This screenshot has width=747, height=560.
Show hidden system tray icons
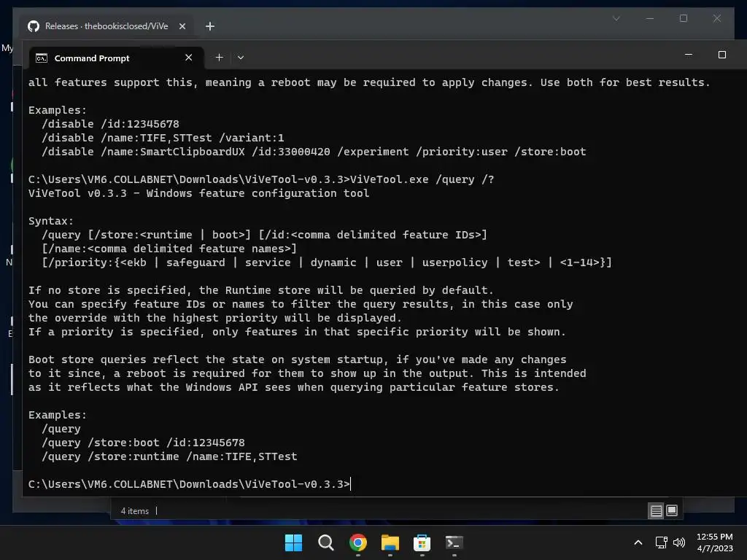pos(638,542)
